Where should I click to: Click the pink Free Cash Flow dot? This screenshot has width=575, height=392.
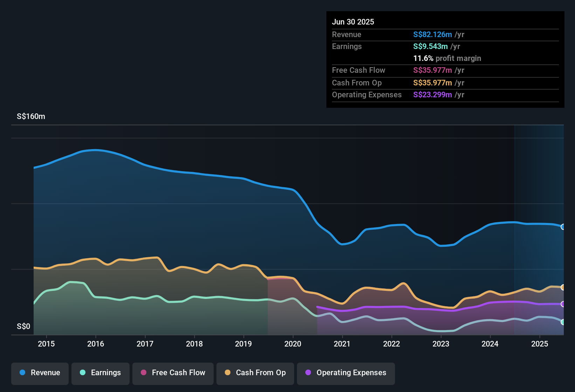tap(144, 372)
